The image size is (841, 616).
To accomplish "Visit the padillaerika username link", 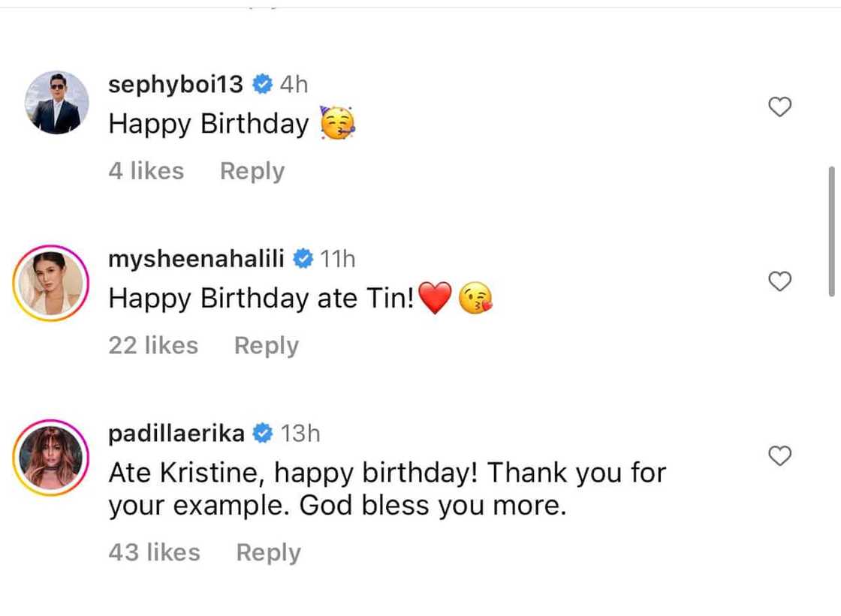I will click(x=176, y=434).
